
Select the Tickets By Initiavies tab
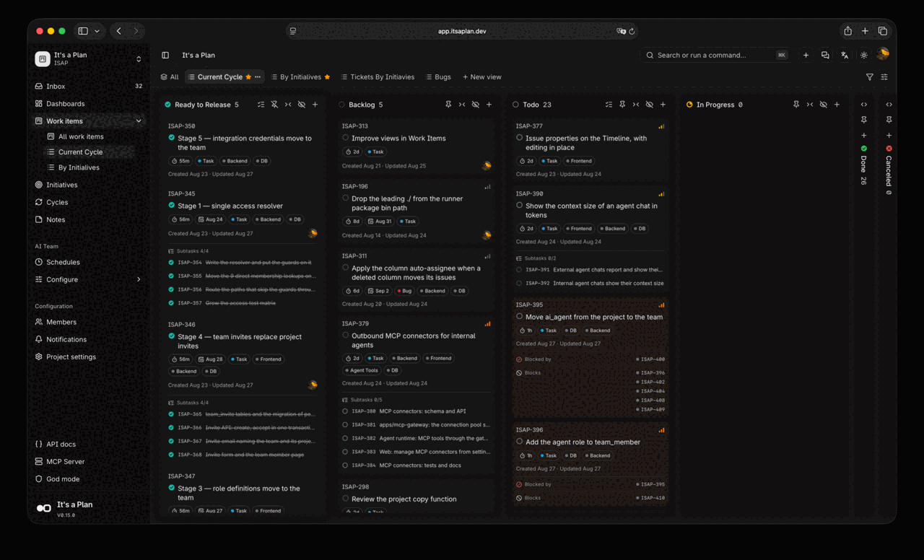[x=378, y=77]
